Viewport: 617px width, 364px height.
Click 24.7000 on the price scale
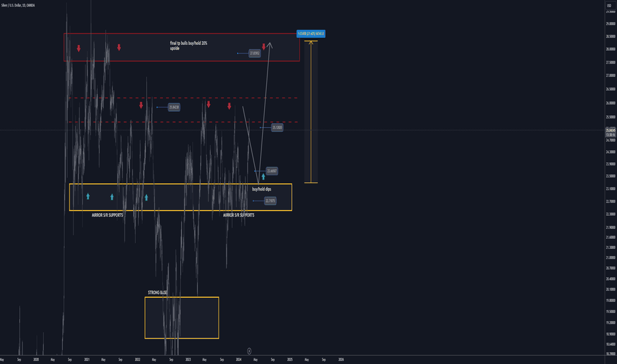tap(610, 140)
